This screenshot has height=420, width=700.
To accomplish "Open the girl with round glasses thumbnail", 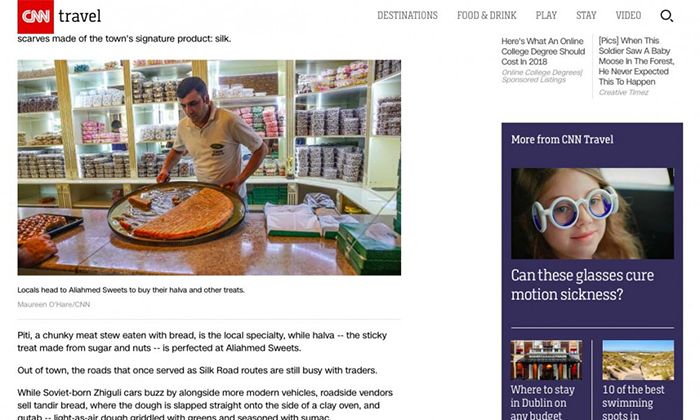I will [x=592, y=213].
